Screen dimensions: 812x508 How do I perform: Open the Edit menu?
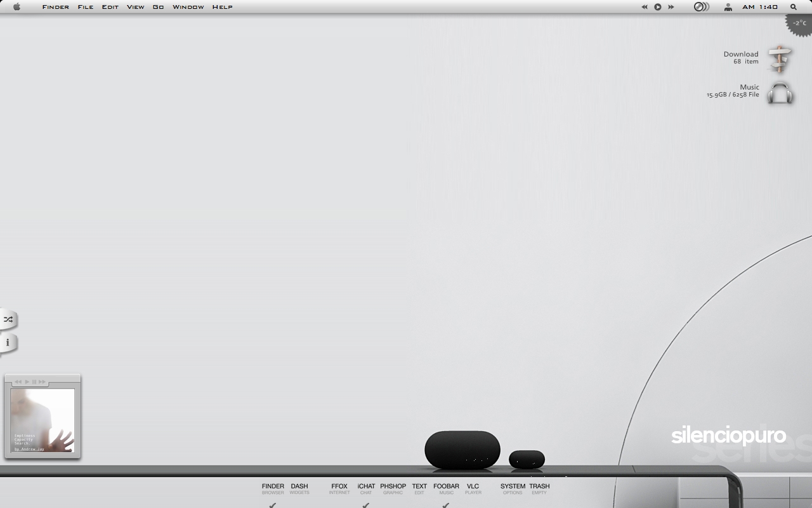pyautogui.click(x=110, y=7)
